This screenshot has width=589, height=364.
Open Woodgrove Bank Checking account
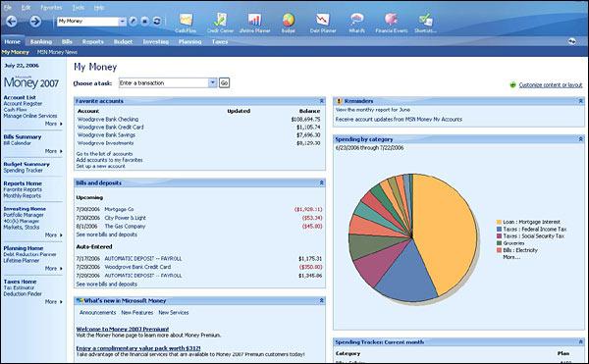(108, 119)
